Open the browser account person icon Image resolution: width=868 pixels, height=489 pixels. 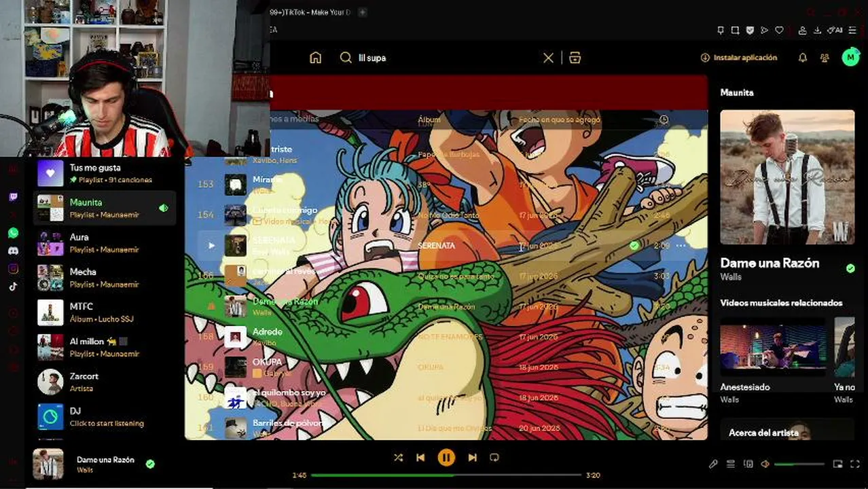point(802,31)
